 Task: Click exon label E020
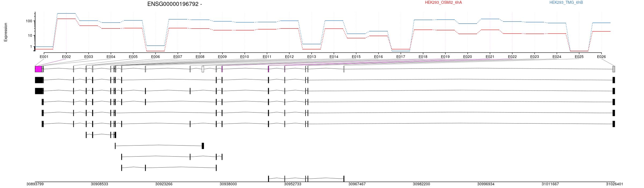(467, 57)
